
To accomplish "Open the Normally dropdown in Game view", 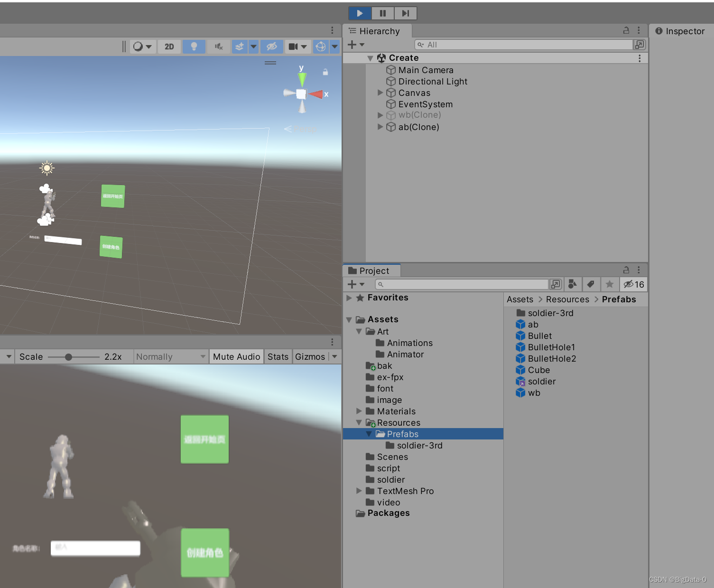I will pyautogui.click(x=170, y=356).
